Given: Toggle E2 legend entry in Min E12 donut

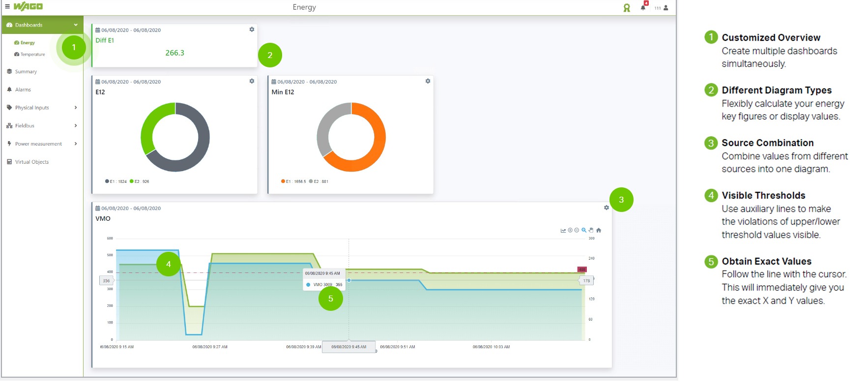Looking at the screenshot, I should (x=319, y=181).
